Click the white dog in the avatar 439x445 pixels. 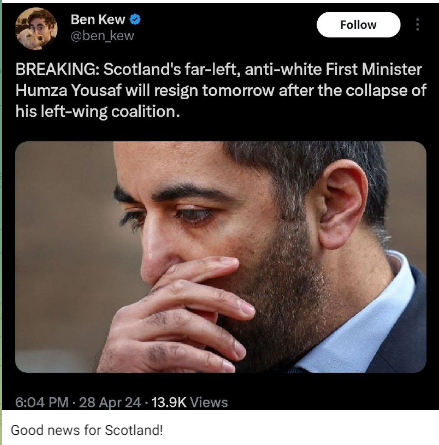[30, 38]
